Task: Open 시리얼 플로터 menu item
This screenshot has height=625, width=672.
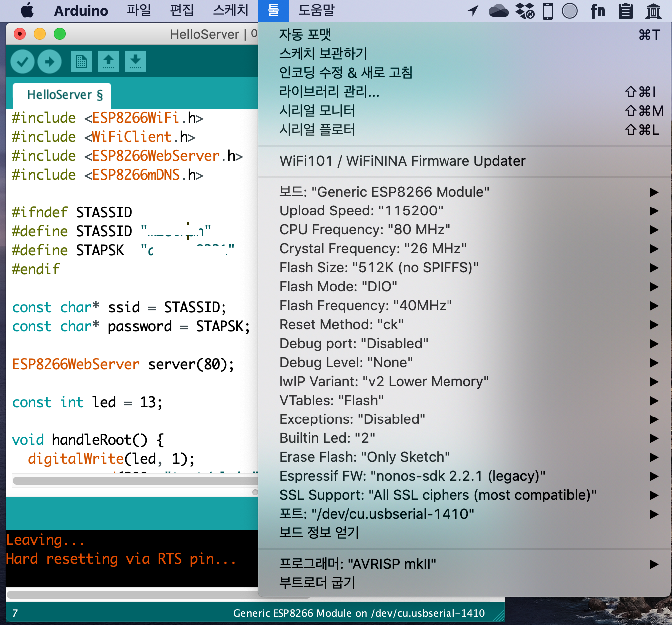Action: click(x=464, y=130)
